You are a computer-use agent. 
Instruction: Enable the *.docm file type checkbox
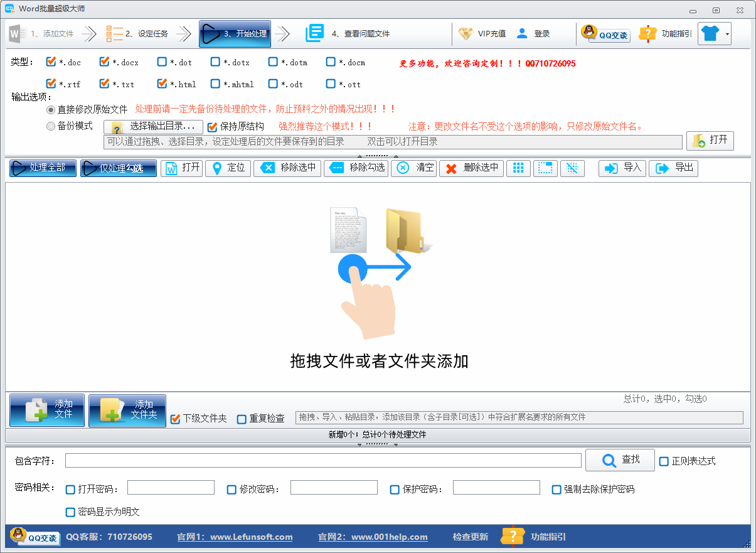coord(331,62)
